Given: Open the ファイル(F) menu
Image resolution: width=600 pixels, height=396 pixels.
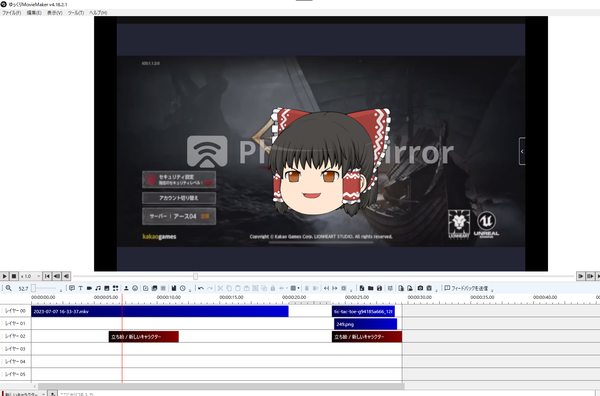Looking at the screenshot, I should [11, 13].
